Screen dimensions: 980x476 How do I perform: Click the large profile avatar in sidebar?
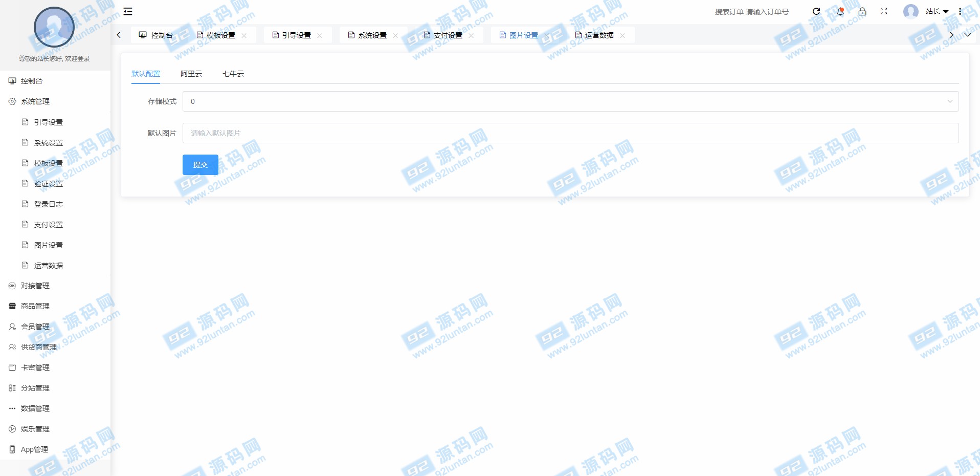click(x=54, y=27)
